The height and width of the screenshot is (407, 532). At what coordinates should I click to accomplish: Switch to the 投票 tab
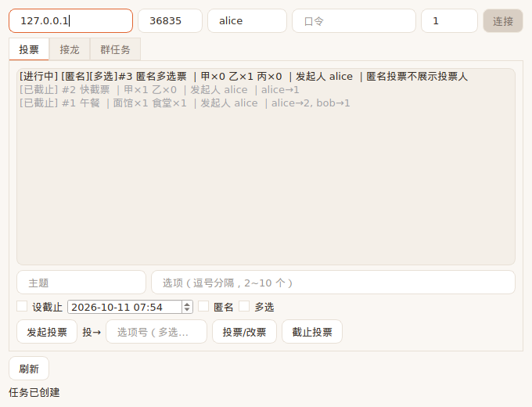pos(29,49)
